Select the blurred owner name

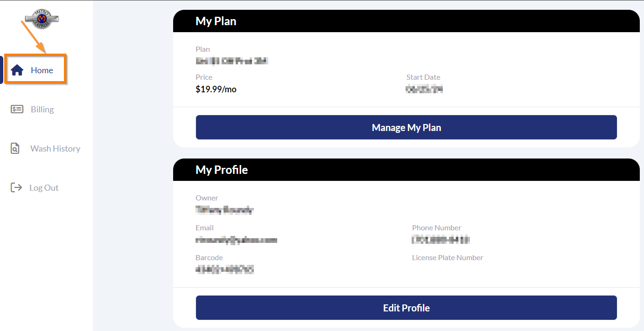pyautogui.click(x=224, y=210)
